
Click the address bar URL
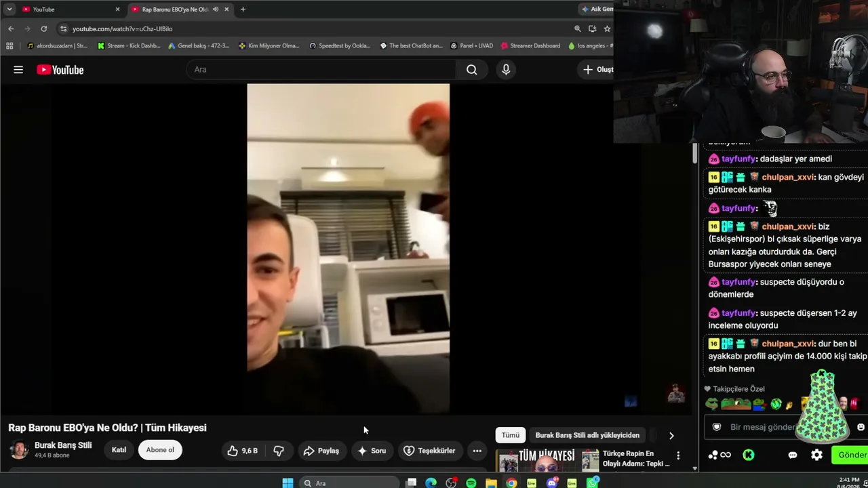[123, 29]
